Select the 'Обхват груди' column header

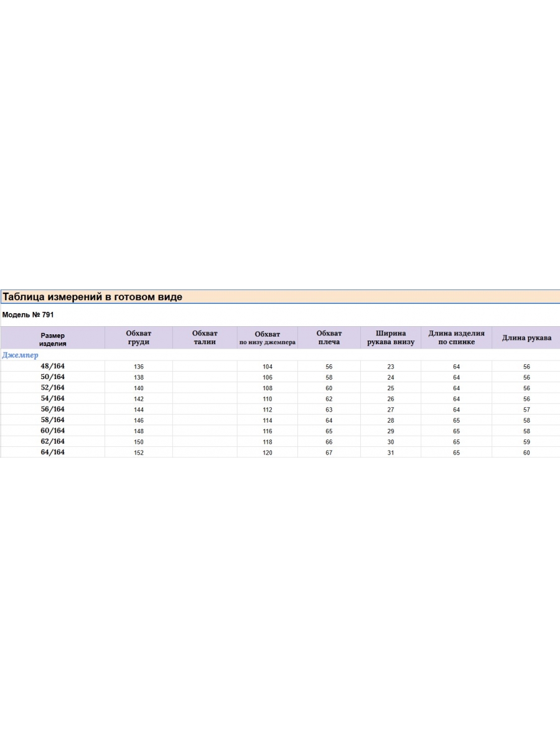(138, 338)
